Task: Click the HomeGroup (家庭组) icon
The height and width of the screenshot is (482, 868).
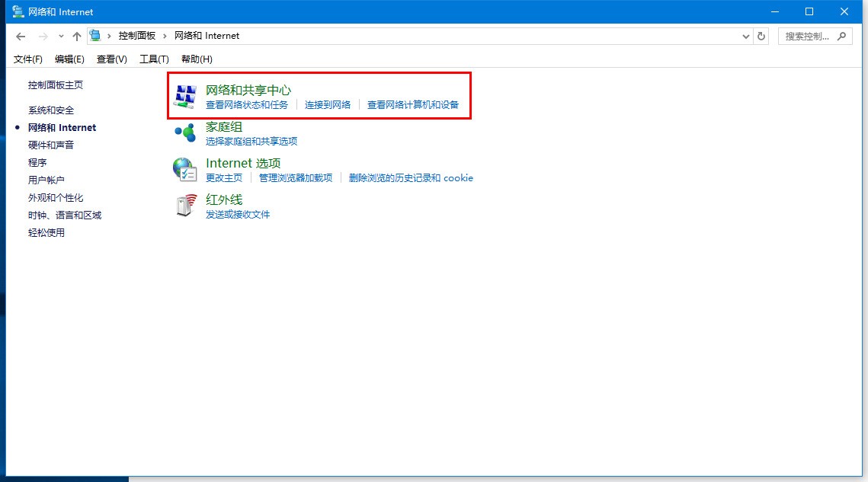Action: click(x=185, y=132)
